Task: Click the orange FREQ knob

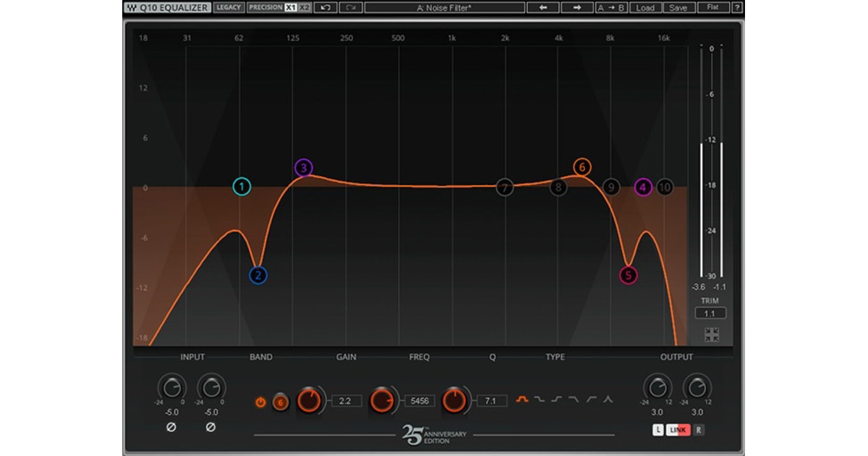Action: coord(383,400)
